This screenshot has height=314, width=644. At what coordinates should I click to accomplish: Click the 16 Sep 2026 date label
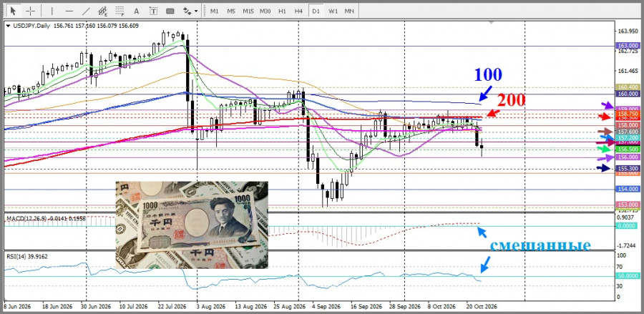click(367, 307)
